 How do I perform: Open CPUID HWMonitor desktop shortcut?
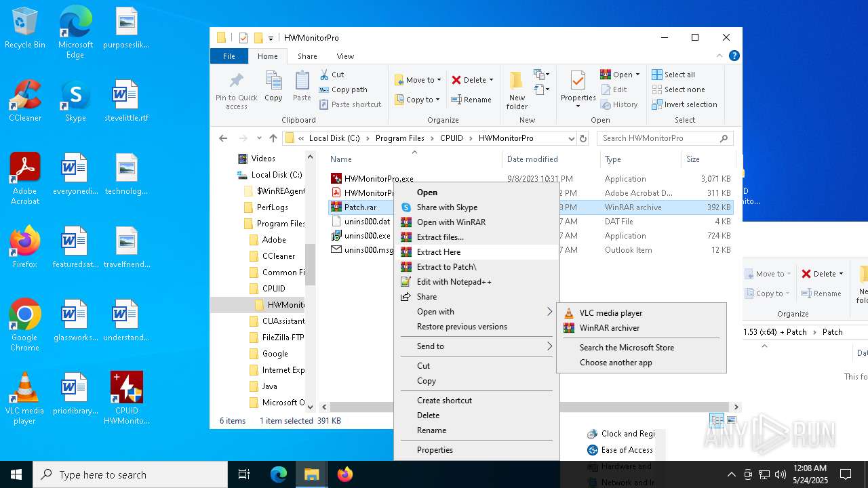pyautogui.click(x=127, y=399)
